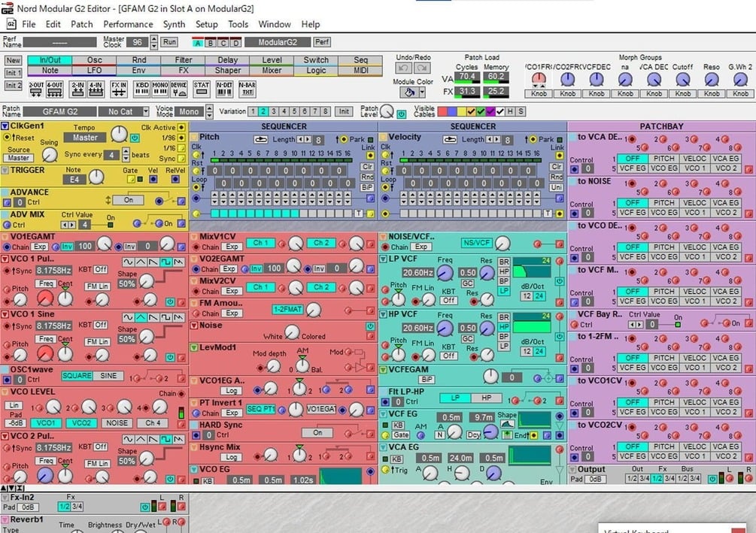756x533 pixels.
Task: Add a 4-OUT output module
Action: pos(54,89)
